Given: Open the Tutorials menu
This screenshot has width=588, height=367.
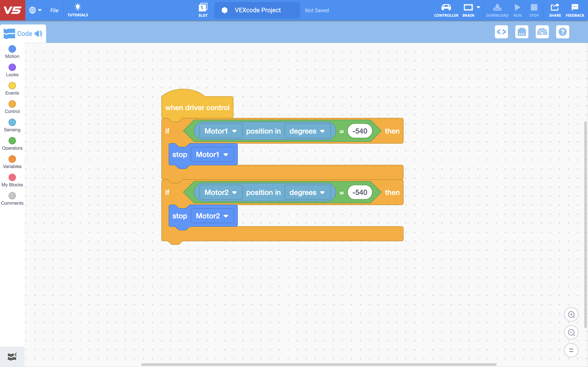Looking at the screenshot, I should (x=78, y=10).
